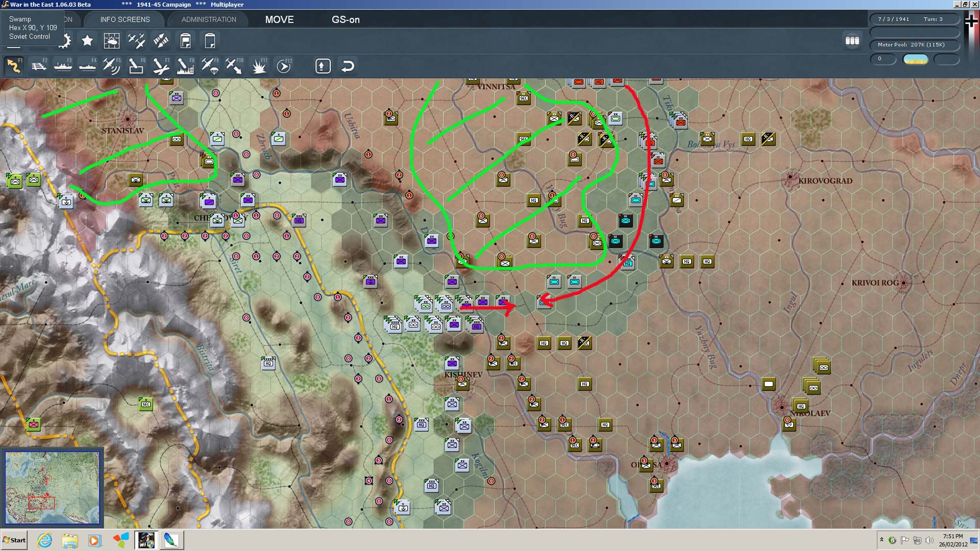Click the Kirovograd city marker
The height and width of the screenshot is (551, 980).
[x=790, y=177]
